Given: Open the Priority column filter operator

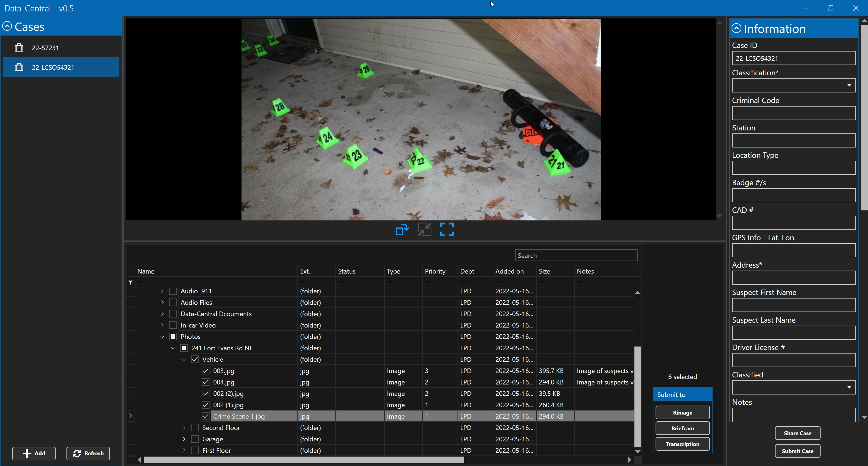Looking at the screenshot, I should coord(428,282).
